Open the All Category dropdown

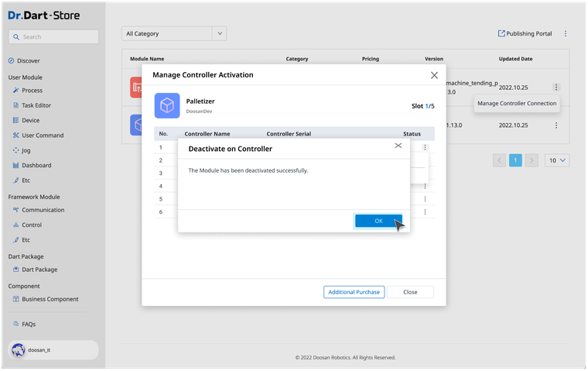(x=176, y=34)
